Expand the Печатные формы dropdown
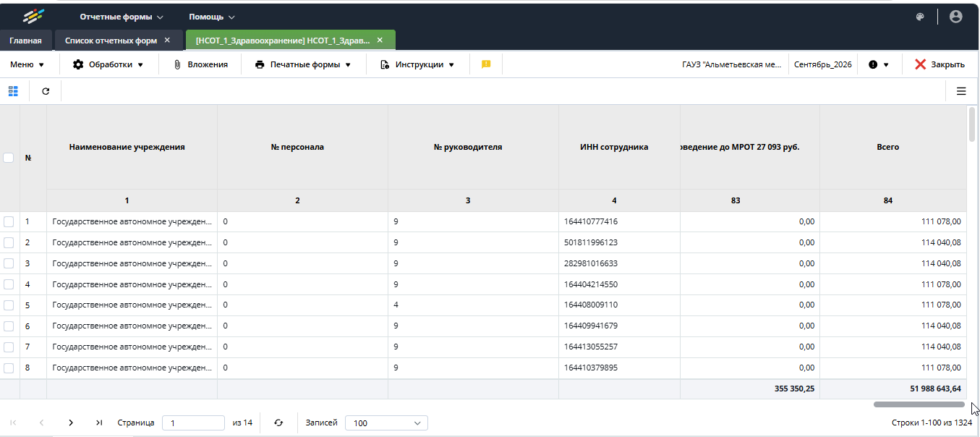Viewport: 980px width, 437px height. pyautogui.click(x=302, y=64)
